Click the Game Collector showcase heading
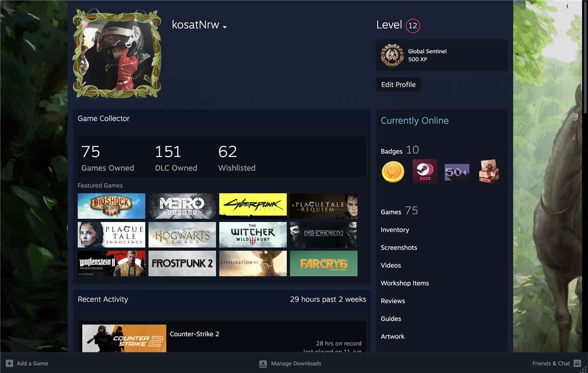588x373 pixels. pos(103,118)
